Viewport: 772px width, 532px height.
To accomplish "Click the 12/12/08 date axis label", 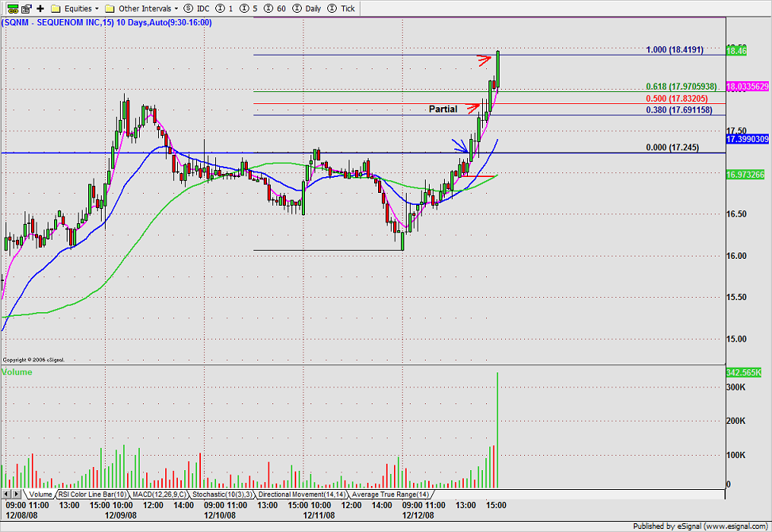I will [x=418, y=515].
